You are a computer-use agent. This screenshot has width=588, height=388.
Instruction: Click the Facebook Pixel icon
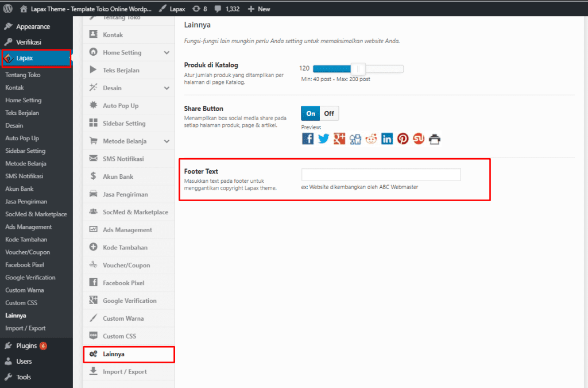94,282
